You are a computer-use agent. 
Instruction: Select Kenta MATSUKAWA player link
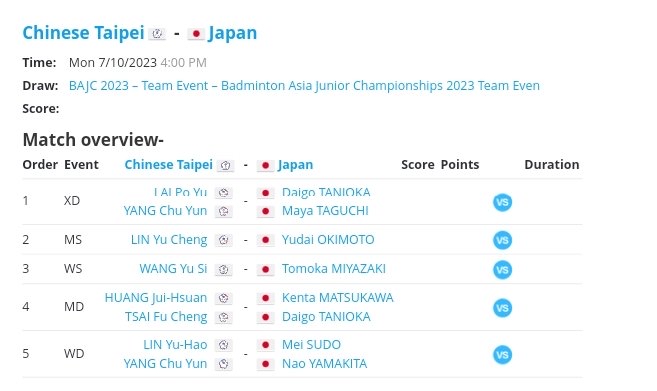[x=337, y=298]
